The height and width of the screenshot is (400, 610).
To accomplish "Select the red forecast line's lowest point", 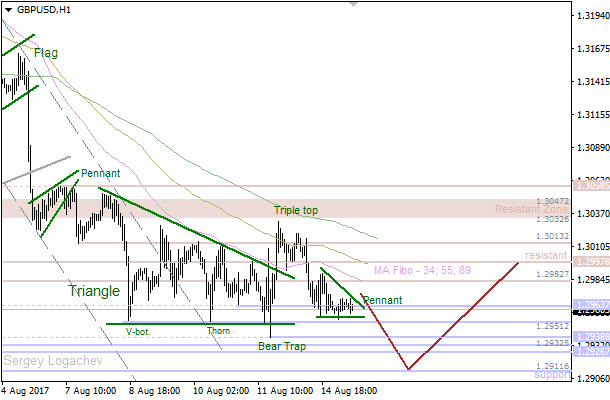I will coord(409,369).
